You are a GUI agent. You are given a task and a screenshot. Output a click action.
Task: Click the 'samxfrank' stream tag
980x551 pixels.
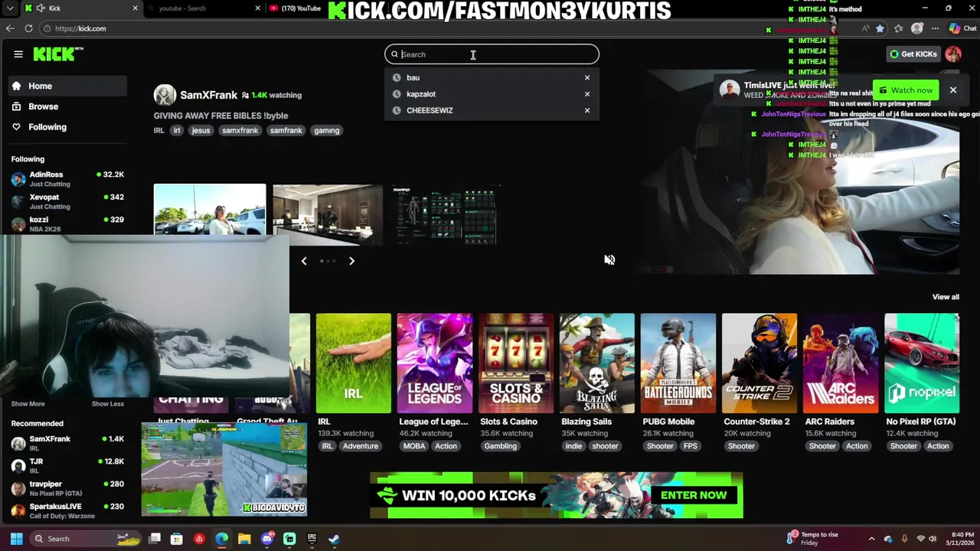click(240, 130)
